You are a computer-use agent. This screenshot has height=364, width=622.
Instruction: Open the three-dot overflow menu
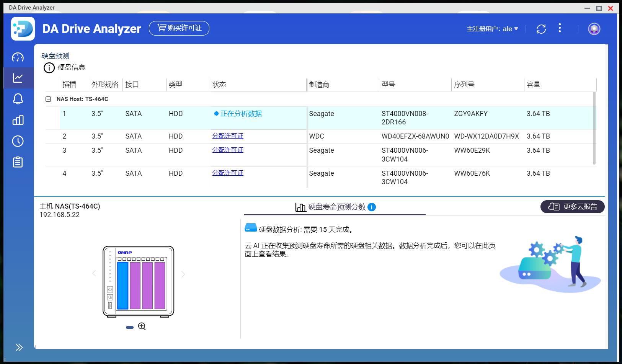pyautogui.click(x=560, y=28)
